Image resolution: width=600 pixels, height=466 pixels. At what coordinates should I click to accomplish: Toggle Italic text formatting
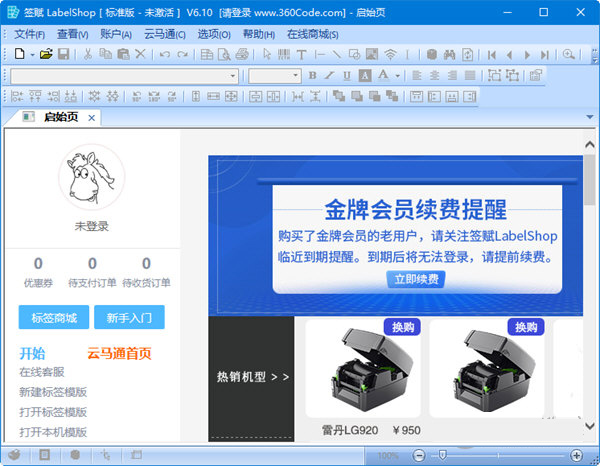[330, 76]
